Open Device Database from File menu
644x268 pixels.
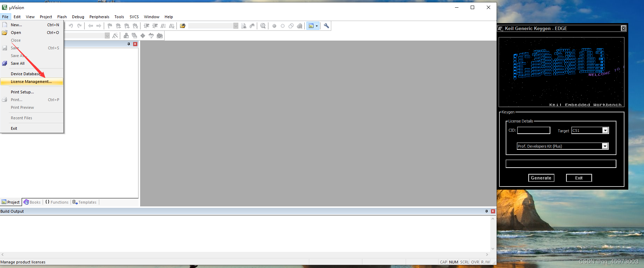point(32,74)
